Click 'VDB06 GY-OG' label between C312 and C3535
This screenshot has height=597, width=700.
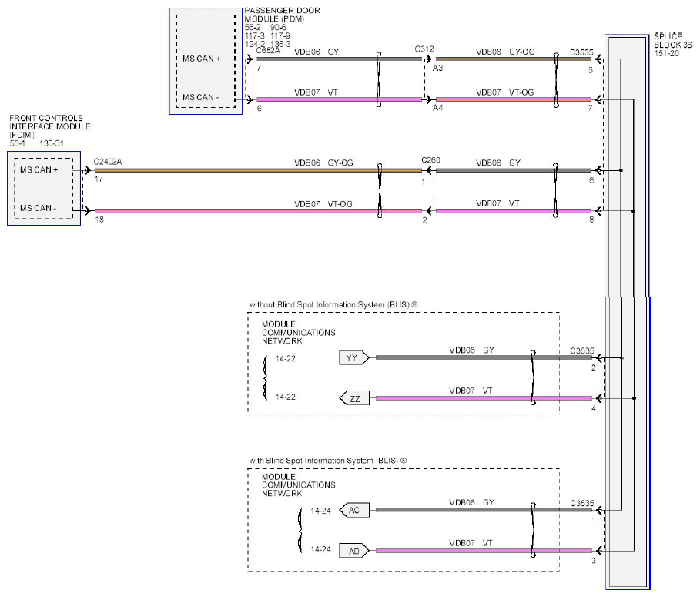click(x=505, y=52)
